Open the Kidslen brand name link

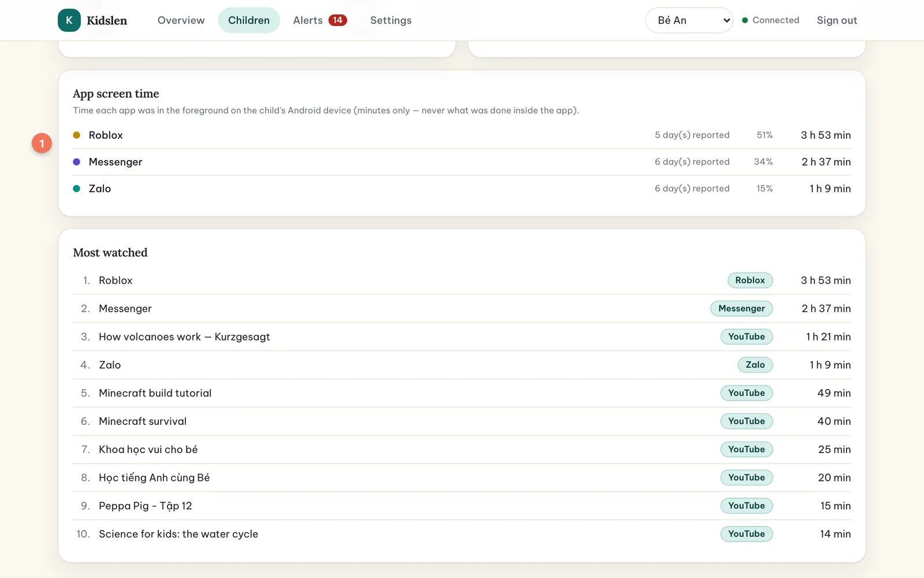107,20
